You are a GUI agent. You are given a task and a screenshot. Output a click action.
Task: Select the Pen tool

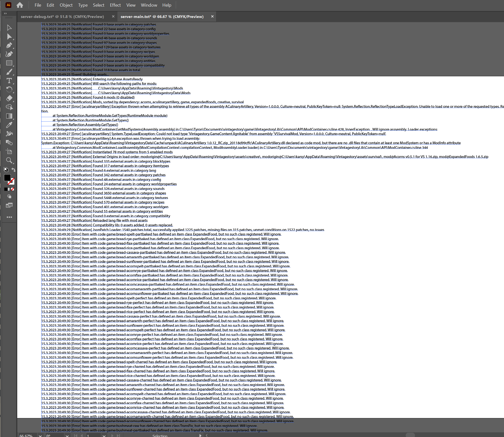[9, 46]
